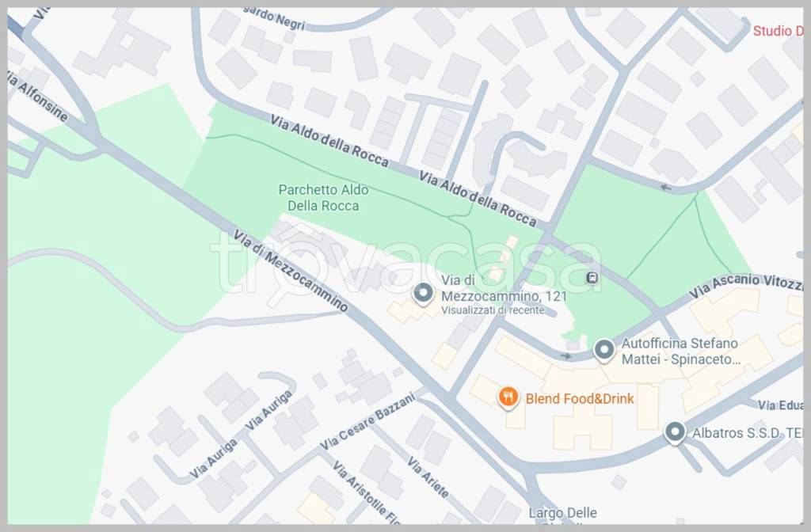
Task: Click the Via di Mezzocammino street name
Action: (291, 271)
